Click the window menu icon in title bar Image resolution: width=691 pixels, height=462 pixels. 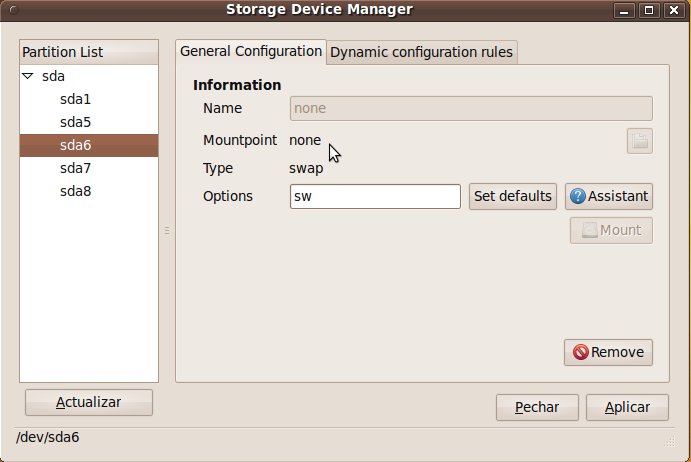click(x=13, y=10)
